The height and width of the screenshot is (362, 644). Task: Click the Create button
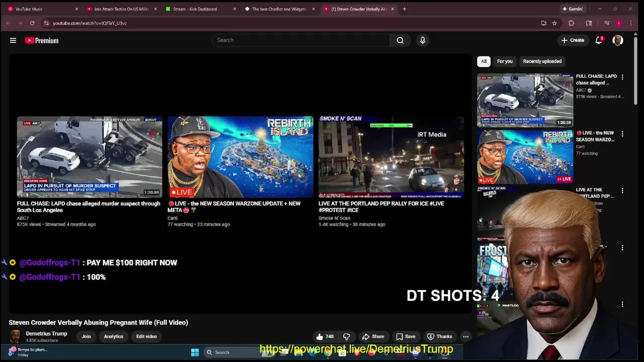click(573, 40)
